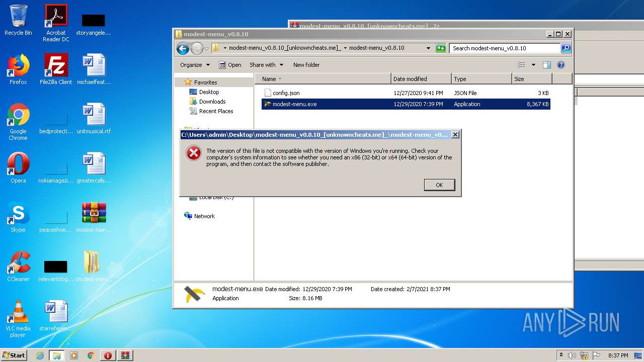This screenshot has width=644, height=362.
Task: Open Firefox desktop shortcut
Action: [x=18, y=69]
